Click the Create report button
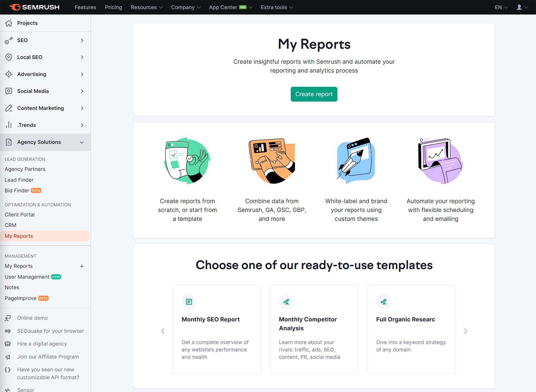The image size is (536, 392). (x=314, y=94)
